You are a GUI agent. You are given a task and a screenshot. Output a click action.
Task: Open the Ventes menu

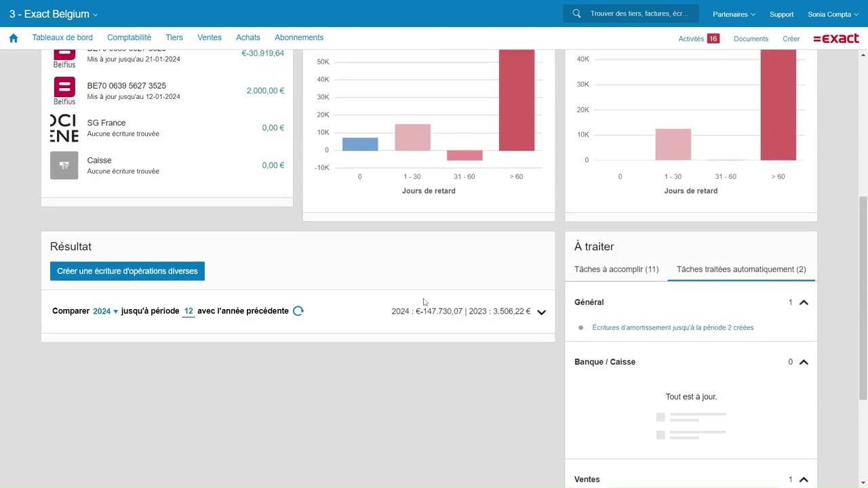point(210,38)
